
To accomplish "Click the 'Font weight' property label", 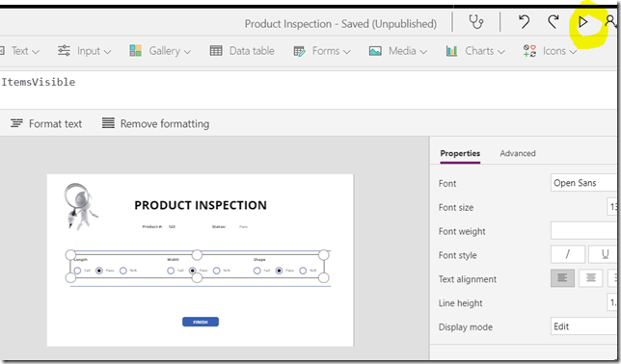I will pyautogui.click(x=462, y=231).
